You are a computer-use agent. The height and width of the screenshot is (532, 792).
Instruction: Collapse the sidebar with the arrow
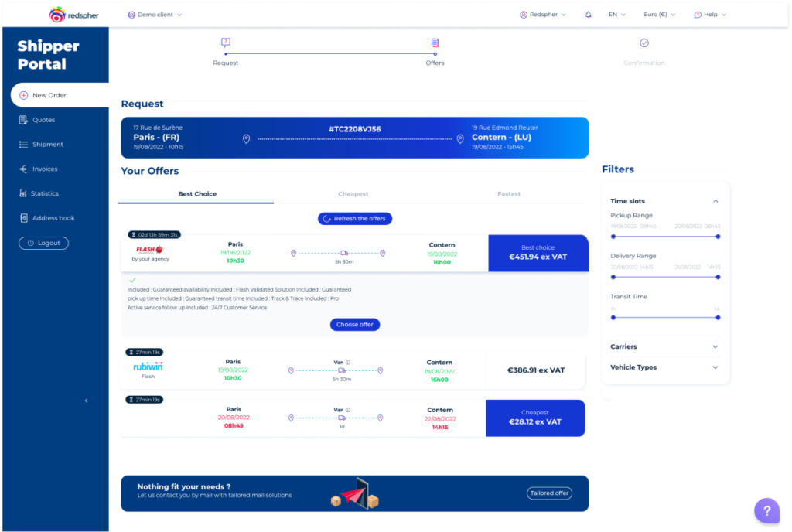pyautogui.click(x=87, y=401)
